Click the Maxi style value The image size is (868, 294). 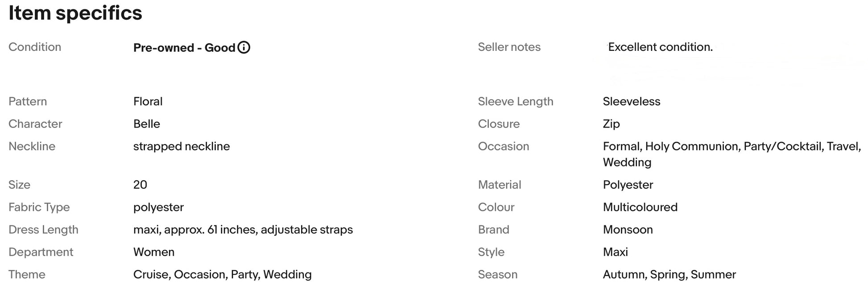click(615, 252)
